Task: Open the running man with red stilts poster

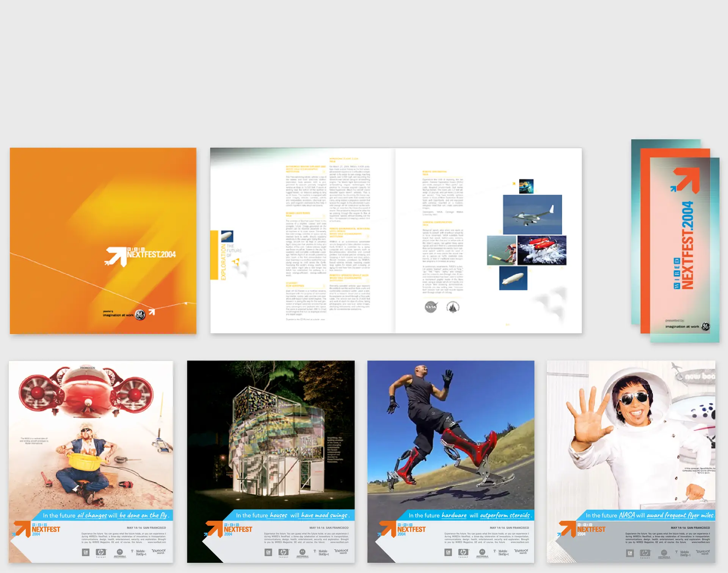Action: coord(451,461)
